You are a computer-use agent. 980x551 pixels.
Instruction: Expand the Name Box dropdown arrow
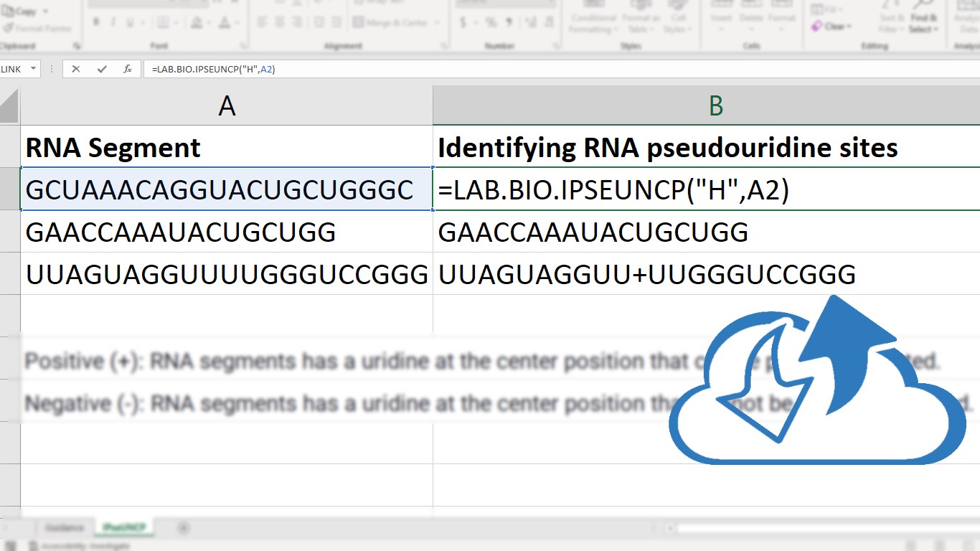point(33,70)
